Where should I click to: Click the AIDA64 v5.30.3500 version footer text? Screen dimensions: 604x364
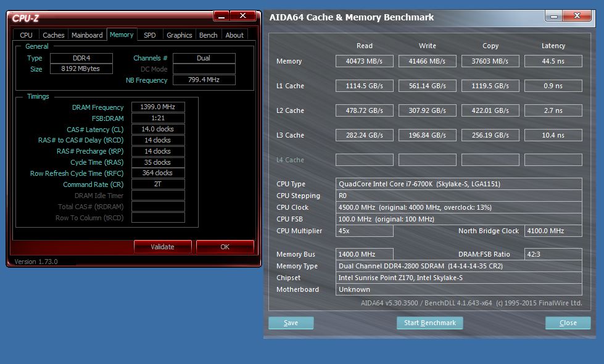coord(471,303)
